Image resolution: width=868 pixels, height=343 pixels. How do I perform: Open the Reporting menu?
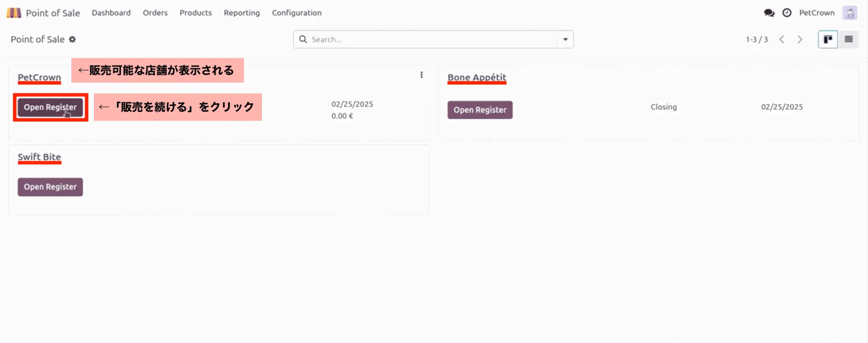(x=241, y=13)
